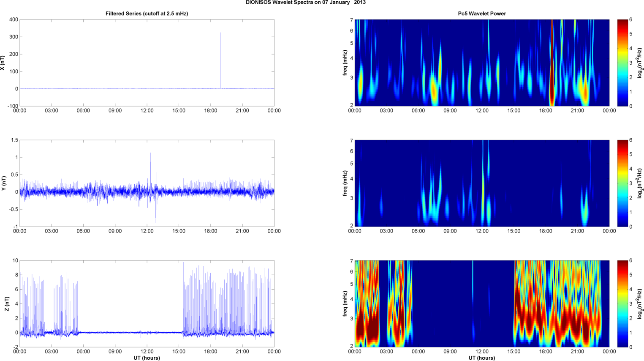Click the bottom wavelet plot's colorbar

(622, 304)
